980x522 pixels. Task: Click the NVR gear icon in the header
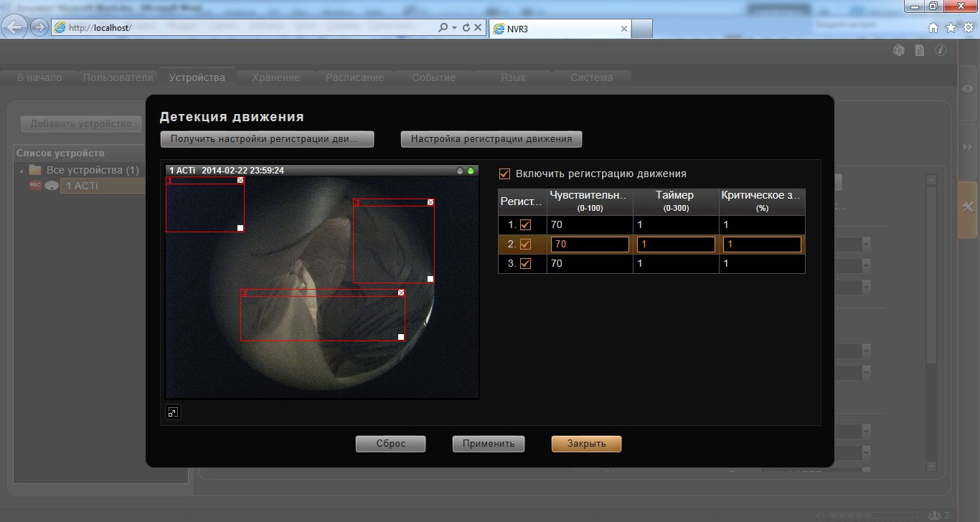click(899, 50)
